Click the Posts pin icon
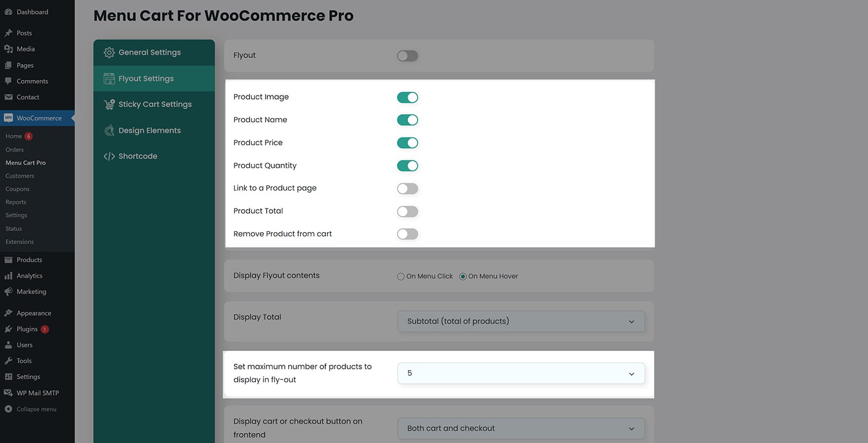 point(8,33)
